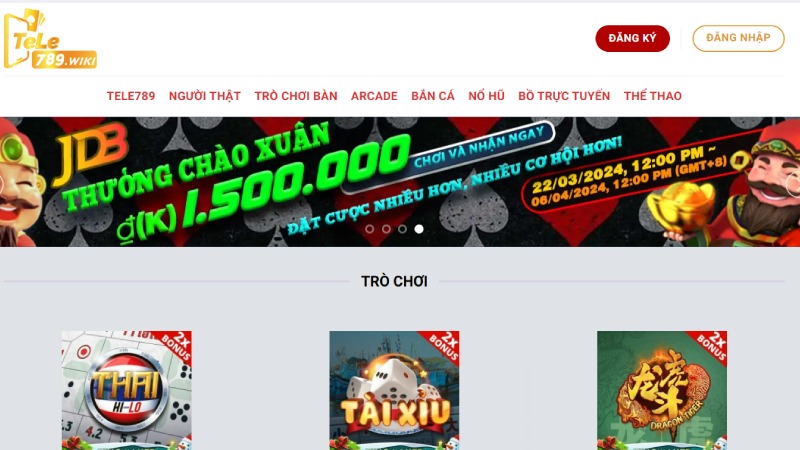Click the Tele789.wiki logo

tap(51, 39)
